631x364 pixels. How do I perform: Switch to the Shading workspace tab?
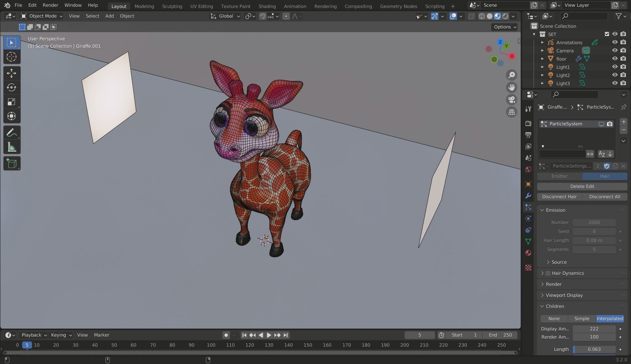click(267, 6)
